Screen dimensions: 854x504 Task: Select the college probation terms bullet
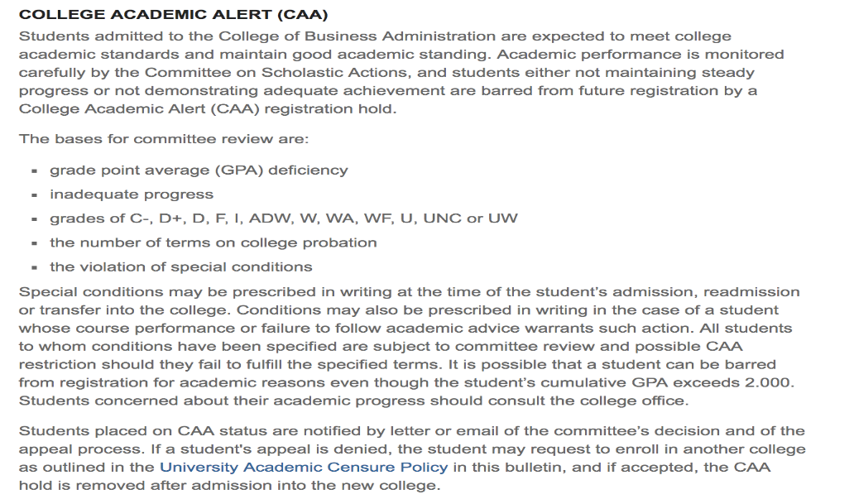pos(213,242)
